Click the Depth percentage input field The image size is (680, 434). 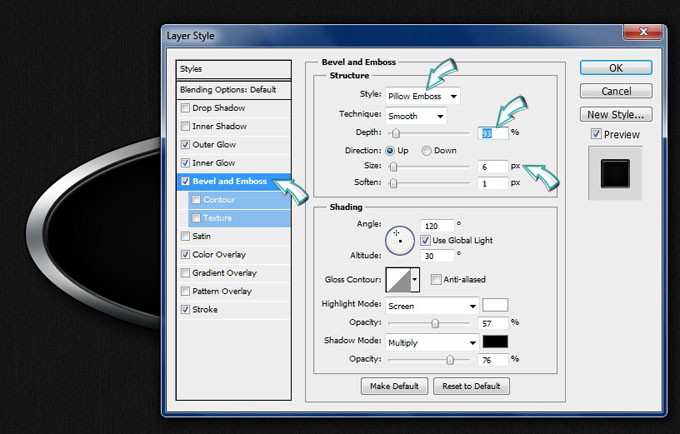(x=493, y=133)
